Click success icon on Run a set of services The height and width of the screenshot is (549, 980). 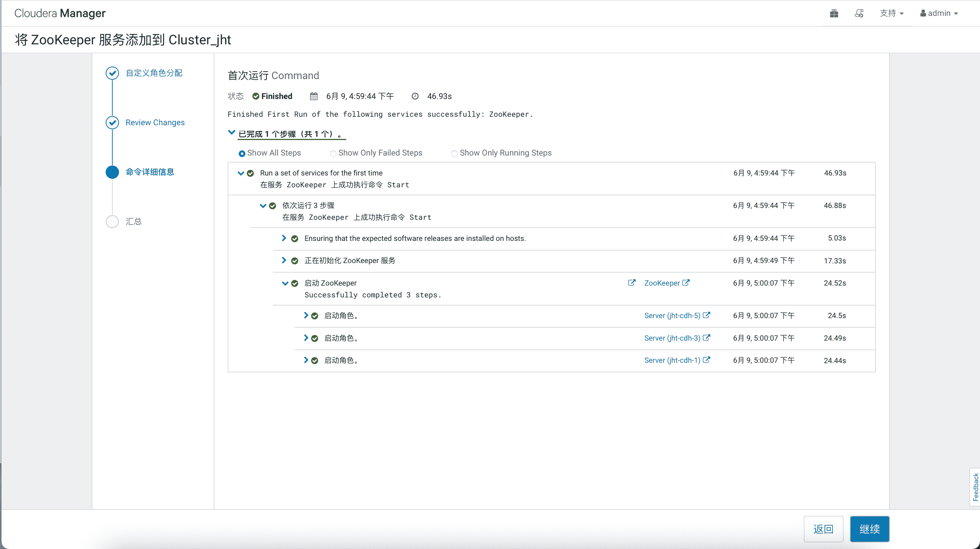pyautogui.click(x=250, y=174)
